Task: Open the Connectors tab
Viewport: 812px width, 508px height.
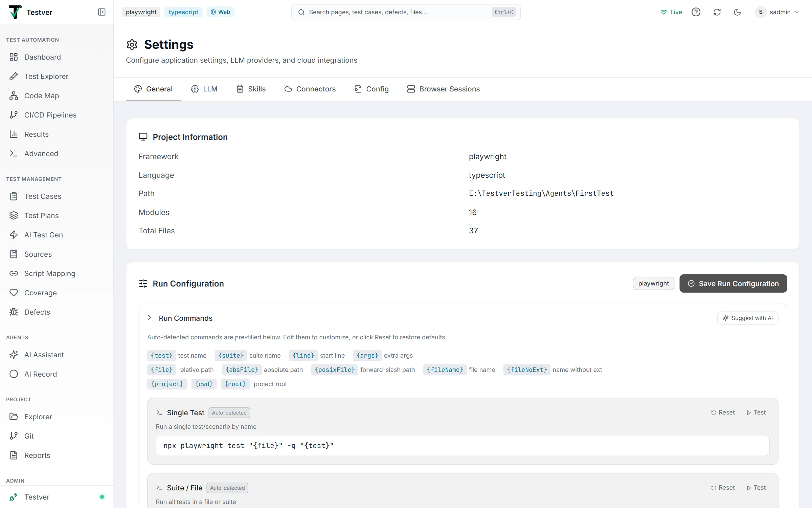Action: pyautogui.click(x=310, y=89)
